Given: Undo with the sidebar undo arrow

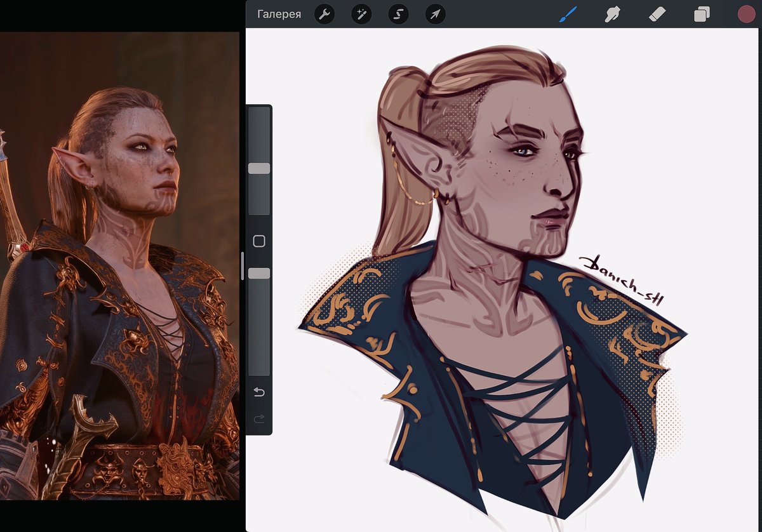Looking at the screenshot, I should 258,392.
